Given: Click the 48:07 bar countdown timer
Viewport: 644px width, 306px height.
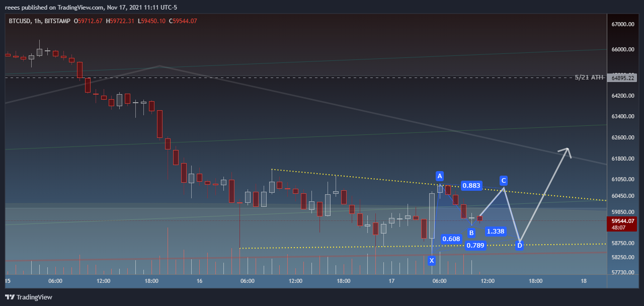Looking at the screenshot, I should (x=619, y=227).
